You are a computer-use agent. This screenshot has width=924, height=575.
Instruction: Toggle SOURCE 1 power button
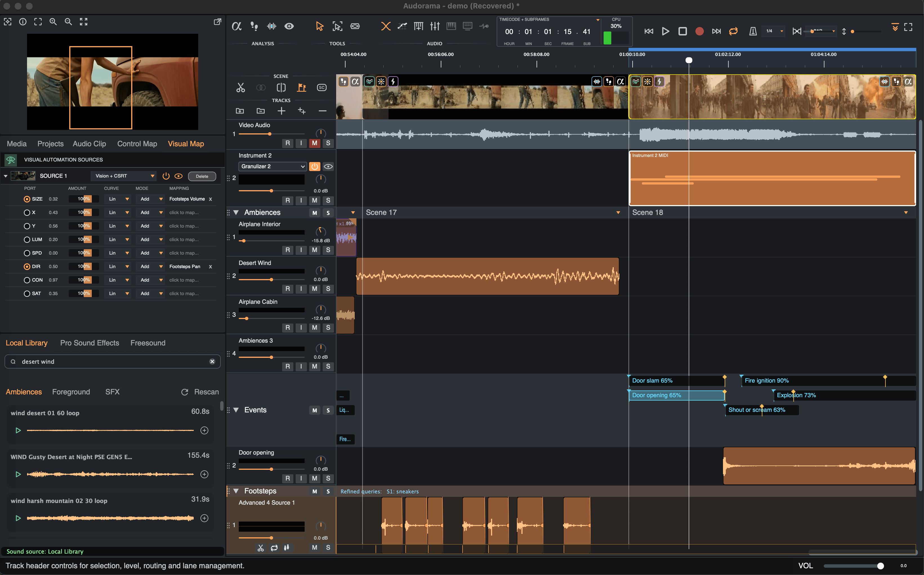click(x=166, y=176)
